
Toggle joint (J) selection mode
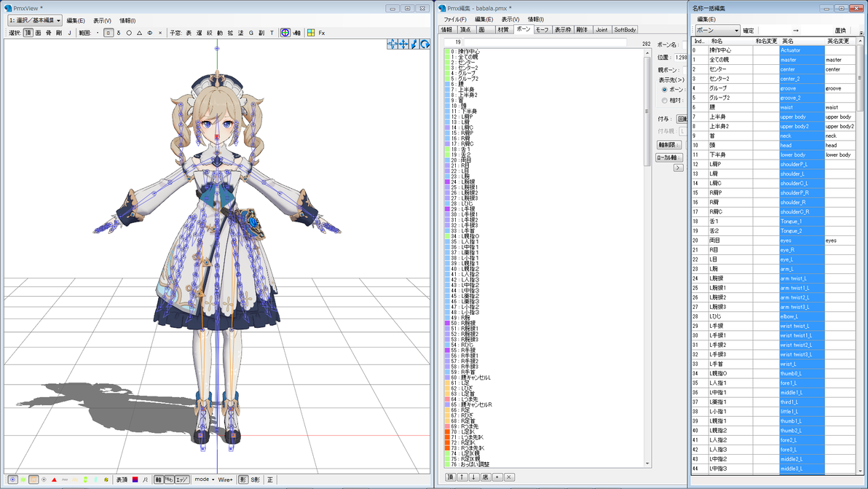click(x=69, y=34)
